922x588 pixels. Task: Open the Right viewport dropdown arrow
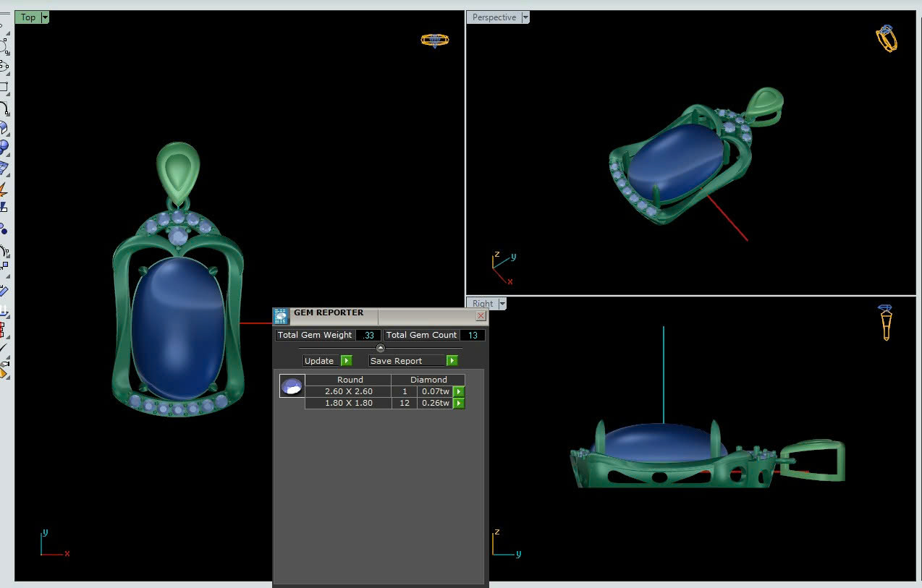point(502,304)
